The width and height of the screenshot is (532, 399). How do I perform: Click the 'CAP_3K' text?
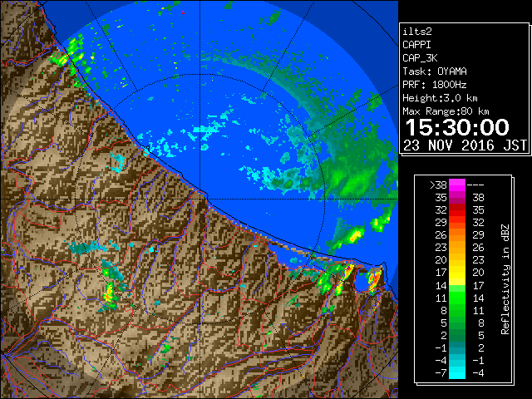[x=420, y=58]
